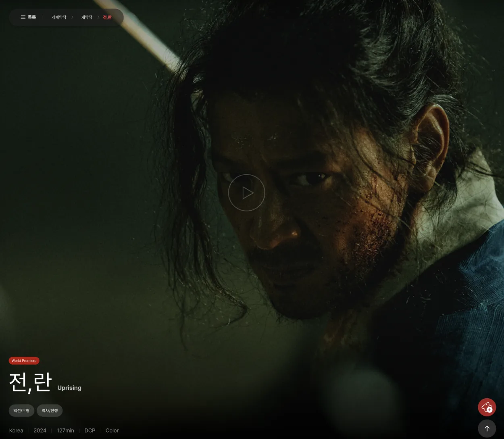Open the 역사/전쟁 genre tag
Screen dimensions: 504x439
tap(50, 411)
